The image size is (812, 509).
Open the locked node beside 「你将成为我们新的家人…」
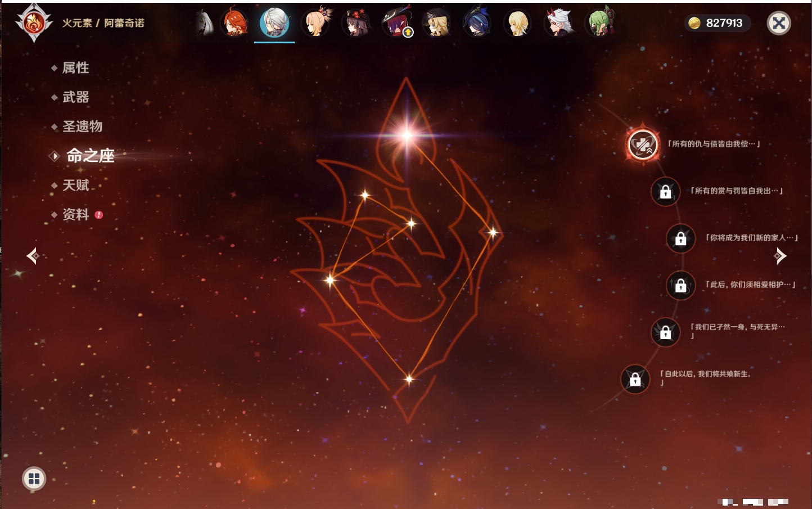pyautogui.click(x=680, y=238)
